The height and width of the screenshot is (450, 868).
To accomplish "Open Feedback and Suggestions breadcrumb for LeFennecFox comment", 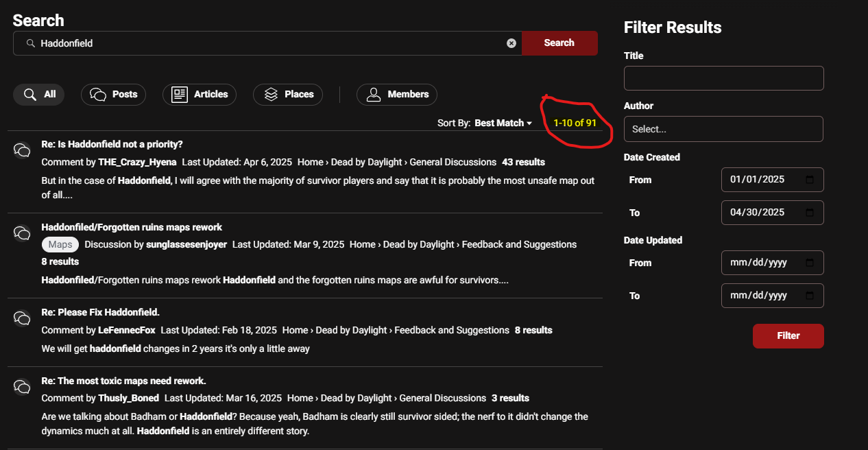I will coord(452,330).
